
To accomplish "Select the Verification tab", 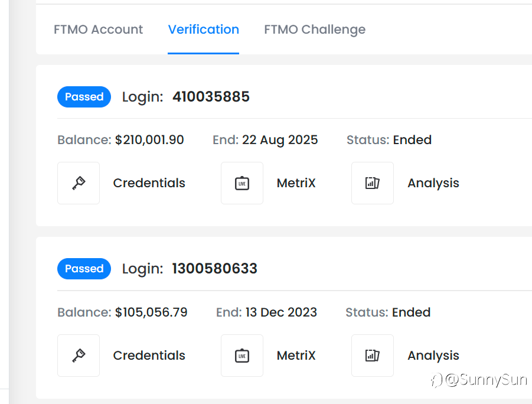I will [203, 30].
